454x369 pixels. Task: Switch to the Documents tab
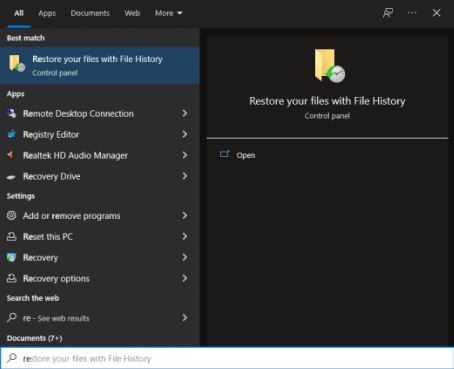90,13
